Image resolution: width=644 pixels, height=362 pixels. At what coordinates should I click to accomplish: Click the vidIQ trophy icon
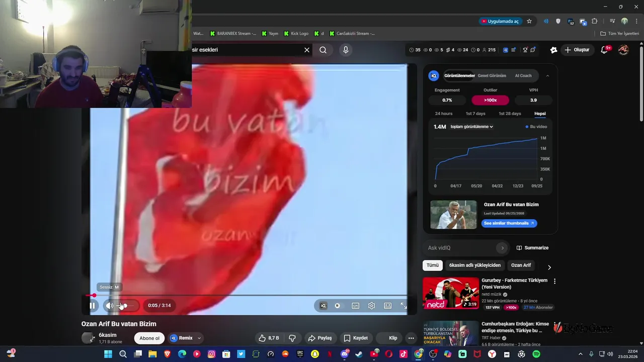(x=525, y=50)
